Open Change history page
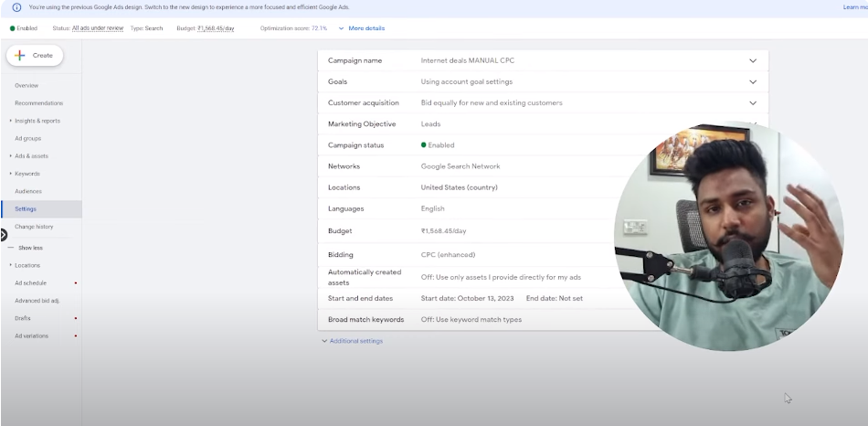868x426 pixels. (34, 227)
